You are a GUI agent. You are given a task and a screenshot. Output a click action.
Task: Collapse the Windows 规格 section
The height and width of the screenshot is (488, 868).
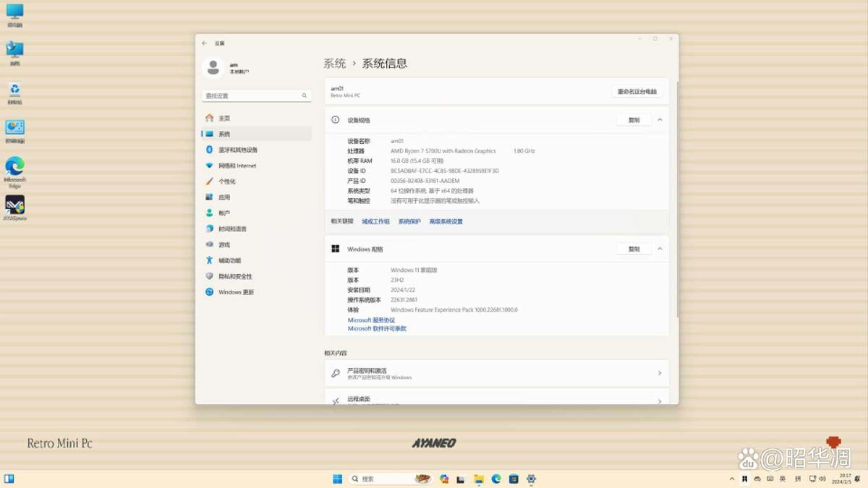(659, 249)
